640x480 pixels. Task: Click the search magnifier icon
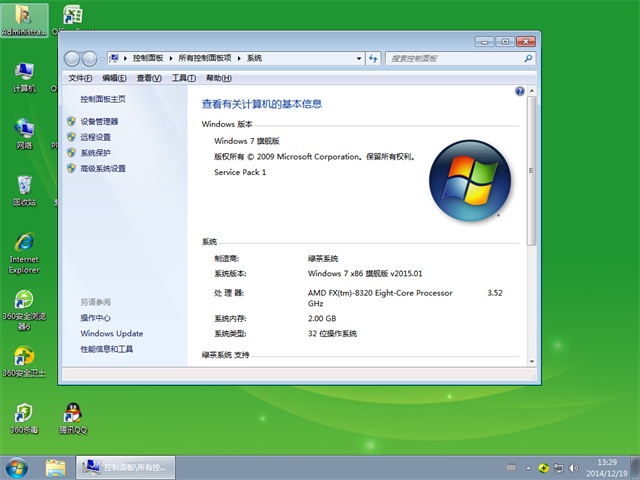click(x=528, y=58)
